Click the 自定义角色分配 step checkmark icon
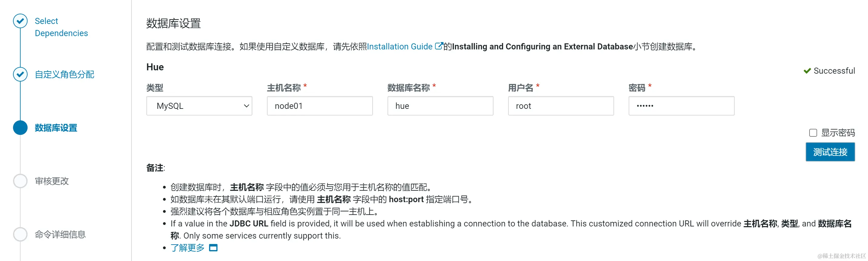Image resolution: width=868 pixels, height=261 pixels. (20, 75)
